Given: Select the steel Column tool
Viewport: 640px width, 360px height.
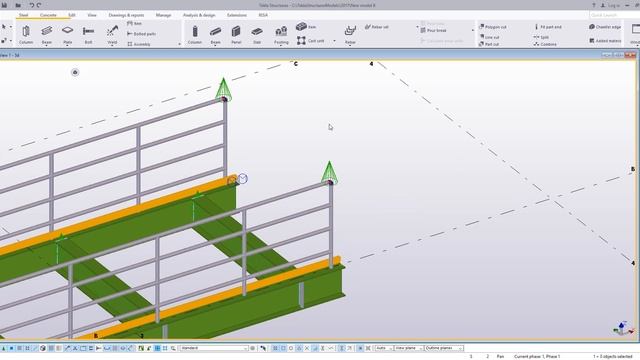Looking at the screenshot, I should click(x=26, y=34).
